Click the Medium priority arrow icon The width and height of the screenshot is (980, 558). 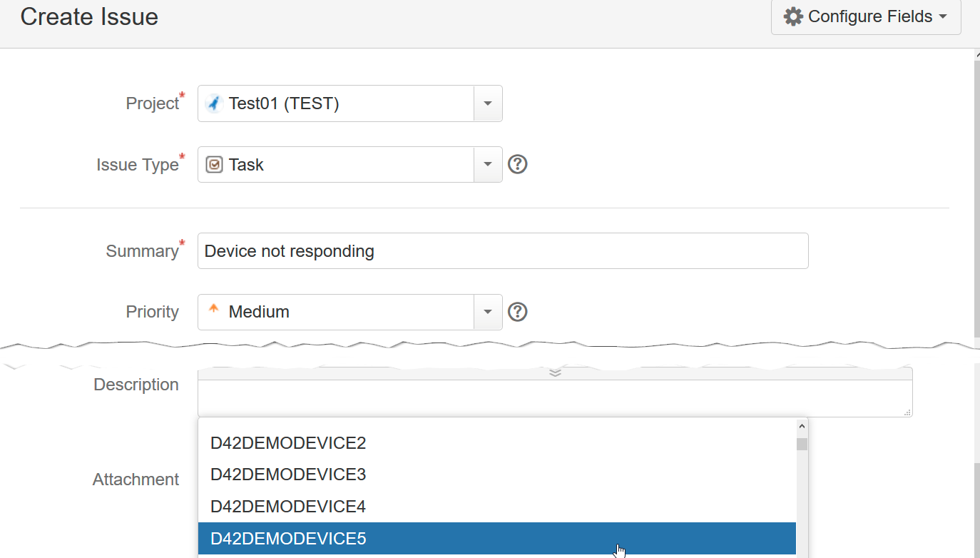tap(213, 310)
